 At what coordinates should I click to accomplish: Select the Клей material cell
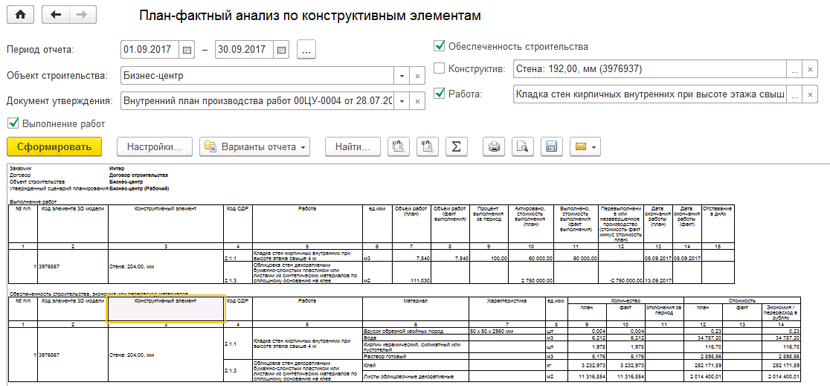point(416,365)
